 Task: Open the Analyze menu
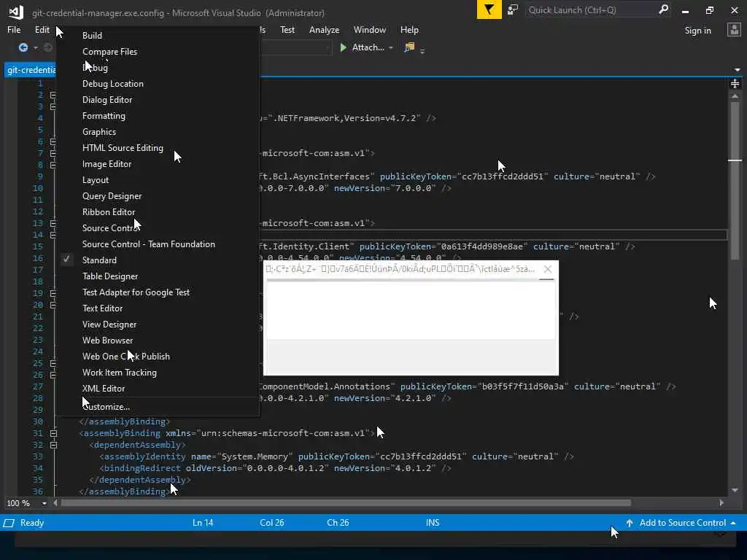point(324,29)
